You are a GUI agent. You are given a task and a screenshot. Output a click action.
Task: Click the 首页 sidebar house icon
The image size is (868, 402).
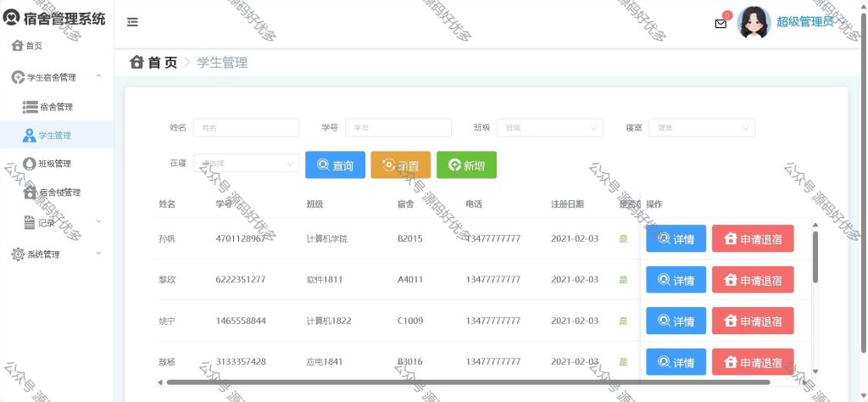(x=18, y=46)
